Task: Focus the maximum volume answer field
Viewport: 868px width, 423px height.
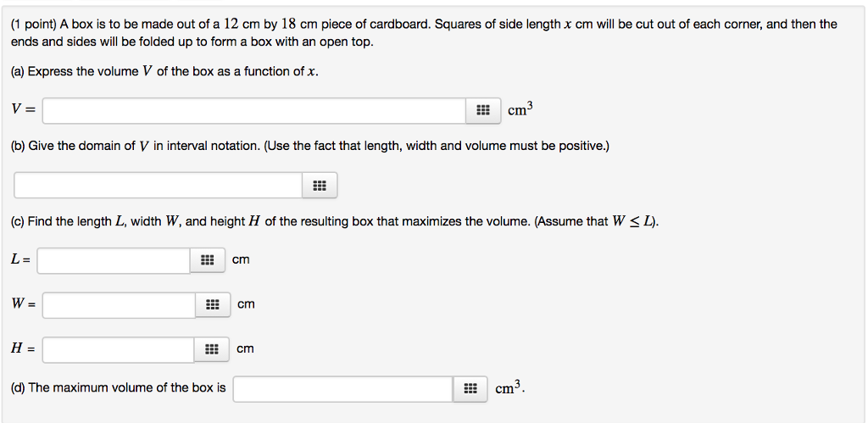Action: pyautogui.click(x=343, y=389)
